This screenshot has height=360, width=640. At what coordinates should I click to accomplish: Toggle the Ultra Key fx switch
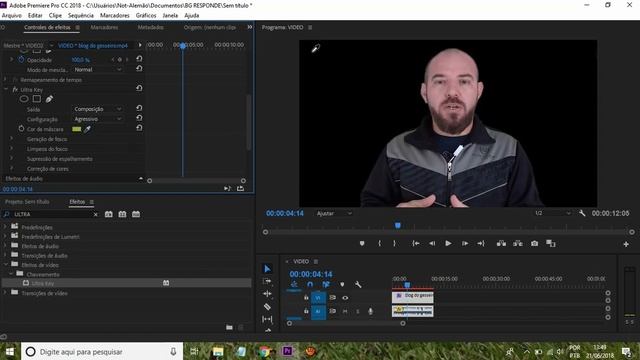click(x=15, y=89)
